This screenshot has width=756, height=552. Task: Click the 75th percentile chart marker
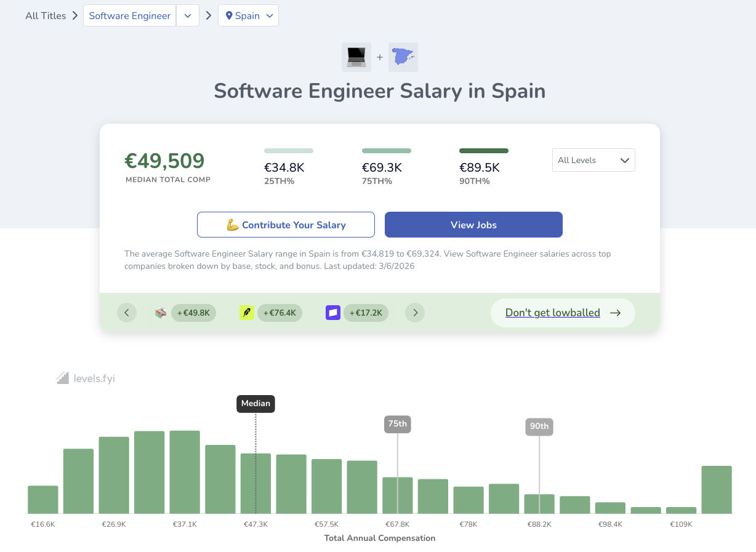click(x=397, y=423)
